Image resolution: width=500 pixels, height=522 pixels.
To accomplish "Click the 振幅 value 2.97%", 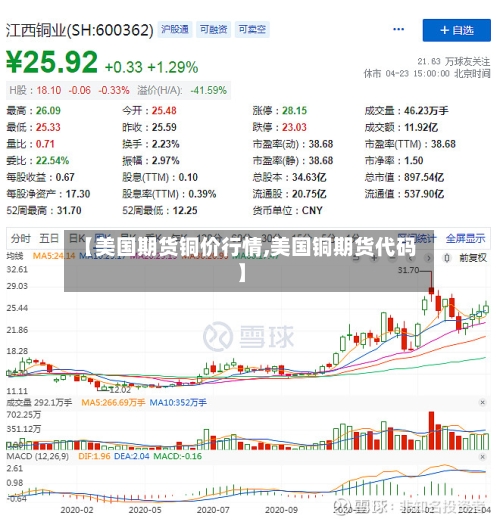I will click(x=166, y=161).
